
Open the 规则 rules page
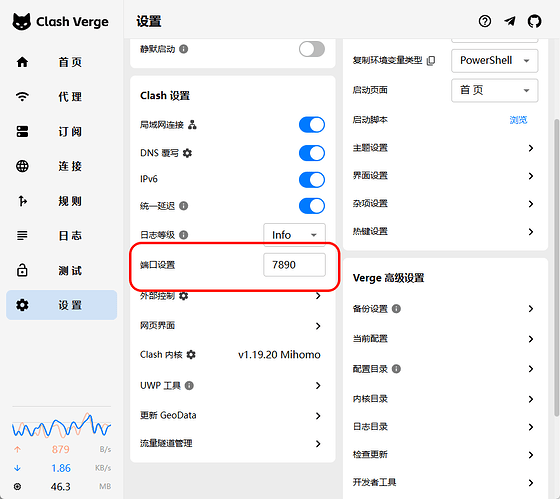tap(61, 201)
